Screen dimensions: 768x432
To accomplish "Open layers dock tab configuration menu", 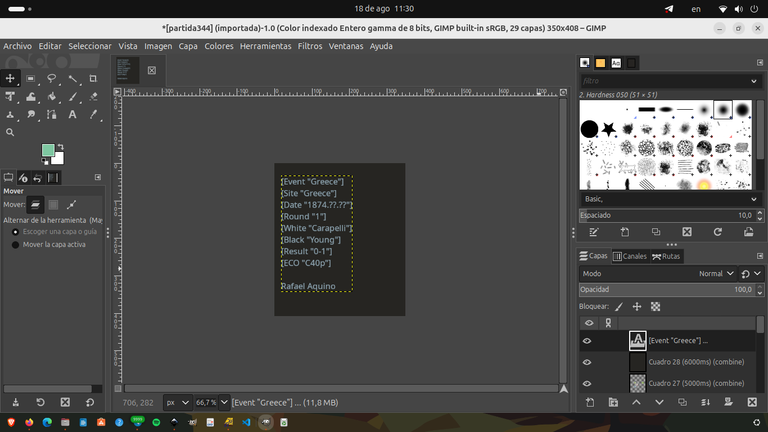I will point(760,256).
